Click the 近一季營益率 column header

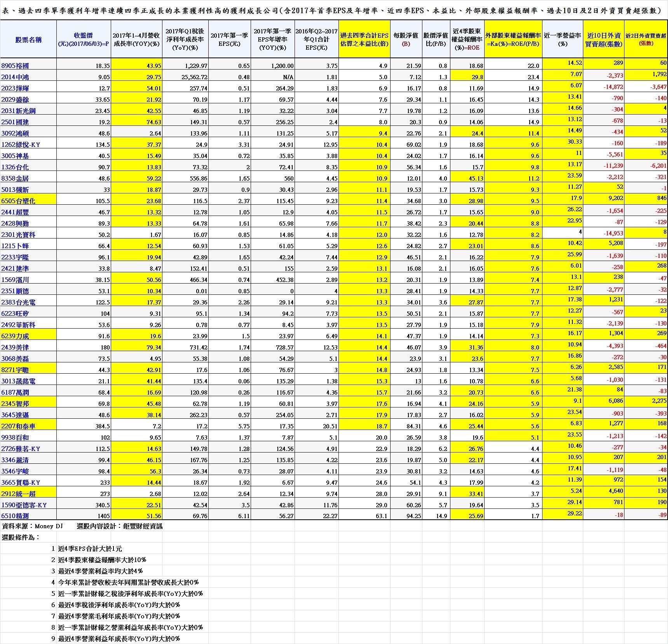pos(562,40)
